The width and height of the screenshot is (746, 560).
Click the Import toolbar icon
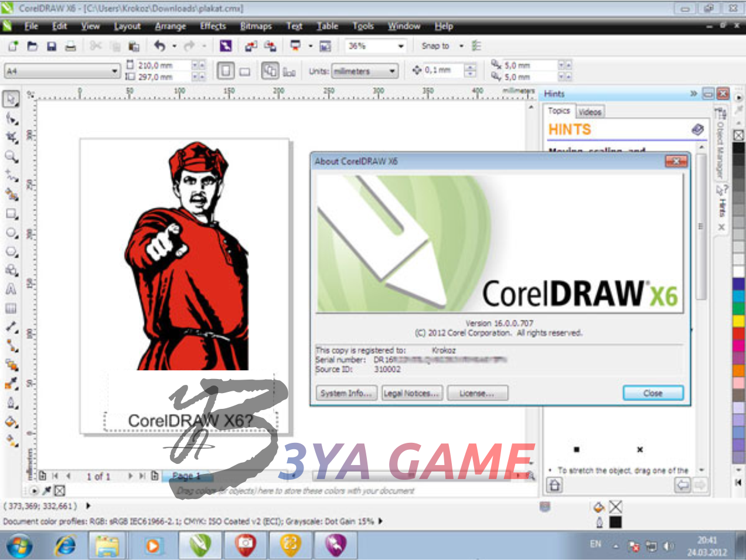[x=251, y=46]
